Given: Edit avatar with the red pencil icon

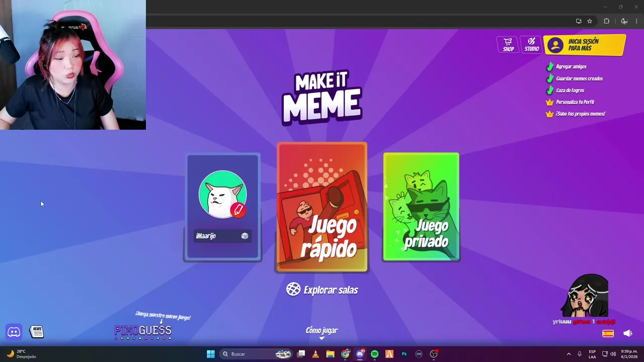Looking at the screenshot, I should pyautogui.click(x=238, y=210).
